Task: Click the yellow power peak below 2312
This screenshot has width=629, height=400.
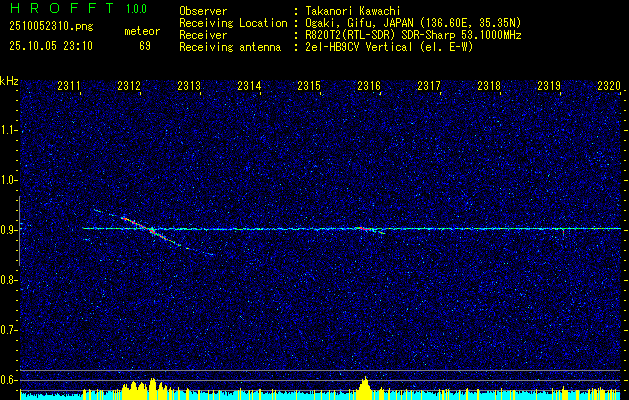Action: click(152, 389)
